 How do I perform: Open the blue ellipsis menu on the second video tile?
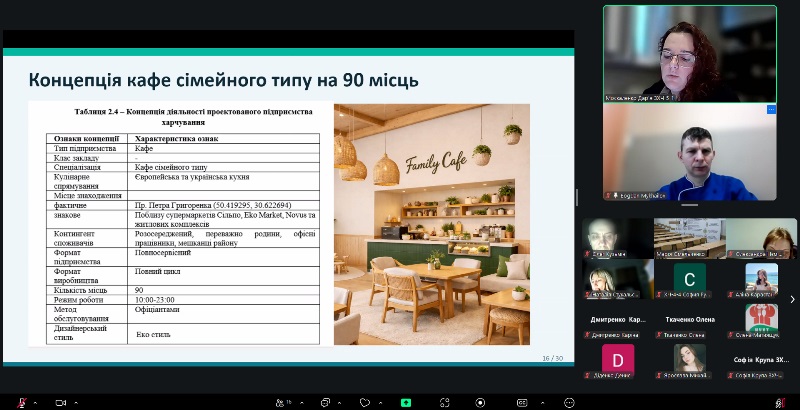coord(771,109)
